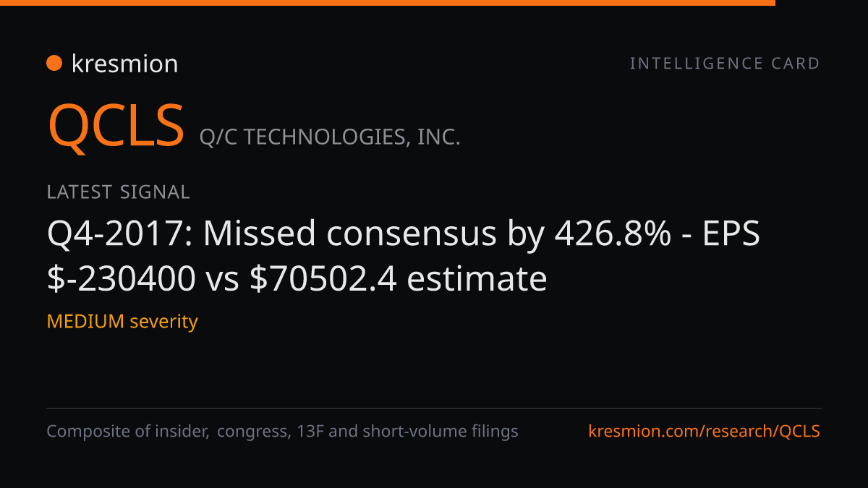Click the LATEST SIGNAL heading
The image size is (868, 488).
coord(118,192)
